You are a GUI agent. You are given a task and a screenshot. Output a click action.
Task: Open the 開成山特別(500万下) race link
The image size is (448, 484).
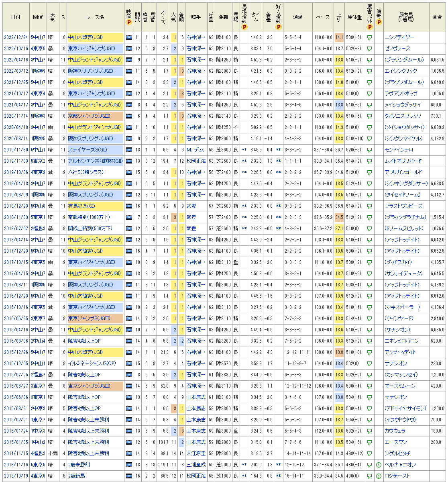(90, 229)
